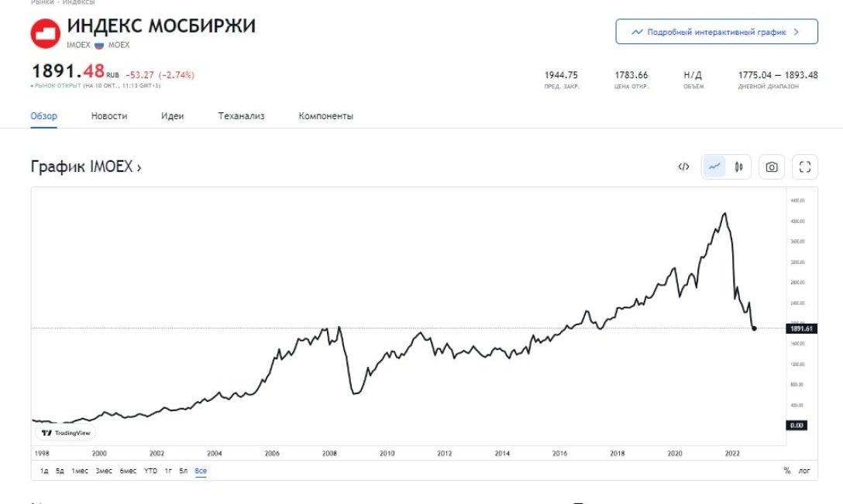Click the embed code icon
843x504 pixels.
(x=683, y=166)
